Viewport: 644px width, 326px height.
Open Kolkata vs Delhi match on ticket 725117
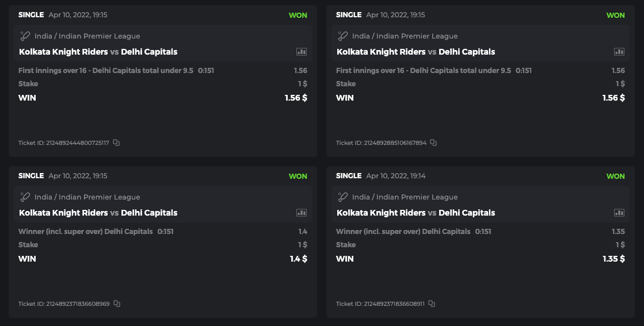click(98, 52)
